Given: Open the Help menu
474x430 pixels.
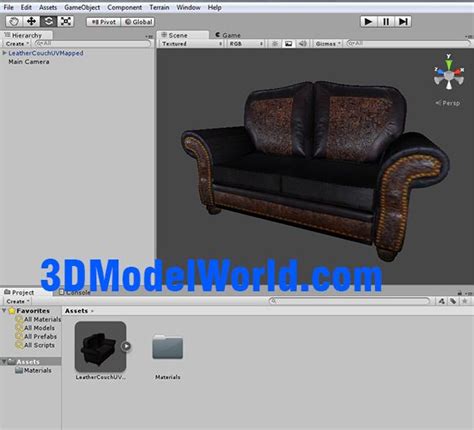Looking at the screenshot, I should coord(214,7).
